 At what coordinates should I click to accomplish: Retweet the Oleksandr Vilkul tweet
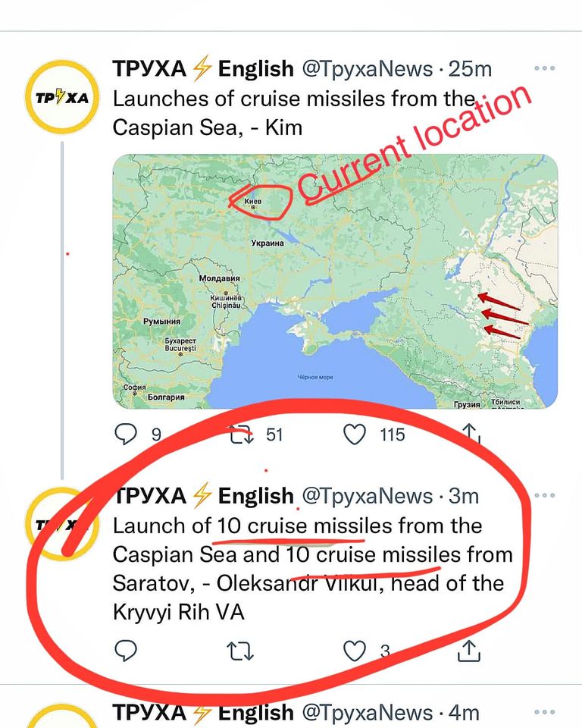point(242,651)
